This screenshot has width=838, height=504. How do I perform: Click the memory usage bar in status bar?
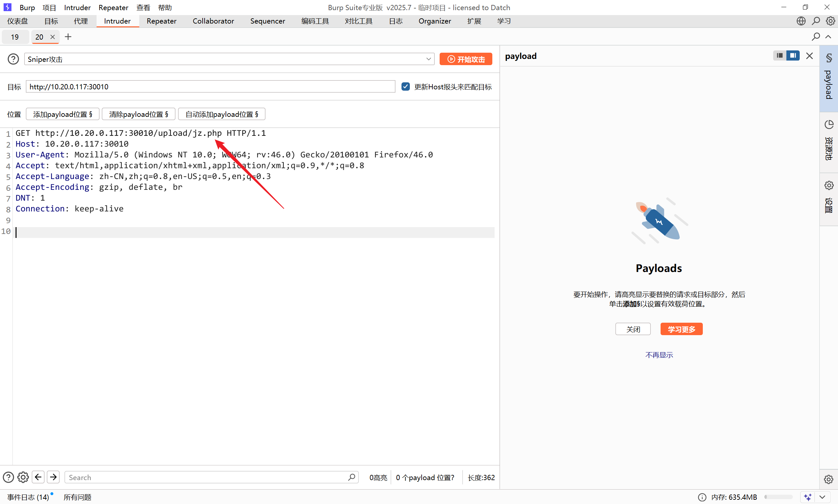(778, 497)
